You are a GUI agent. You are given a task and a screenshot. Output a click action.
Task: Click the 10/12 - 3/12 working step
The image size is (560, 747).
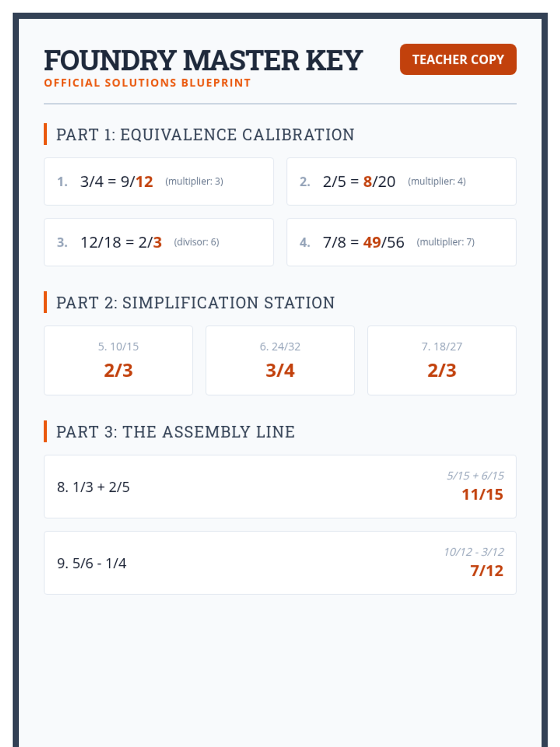[x=474, y=552]
